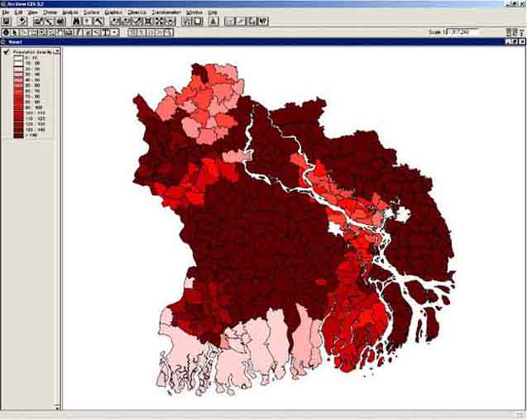Click the Add Theme toolbar icon

23,21
